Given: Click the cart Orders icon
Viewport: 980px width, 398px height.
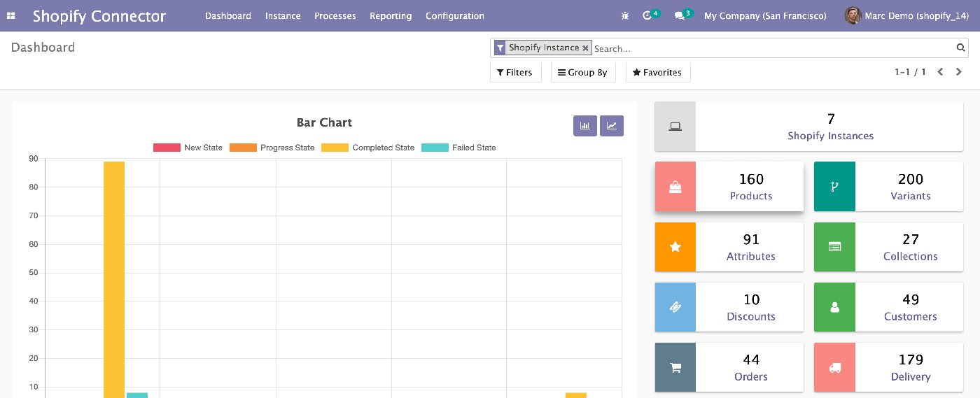Looking at the screenshot, I should tap(675, 367).
